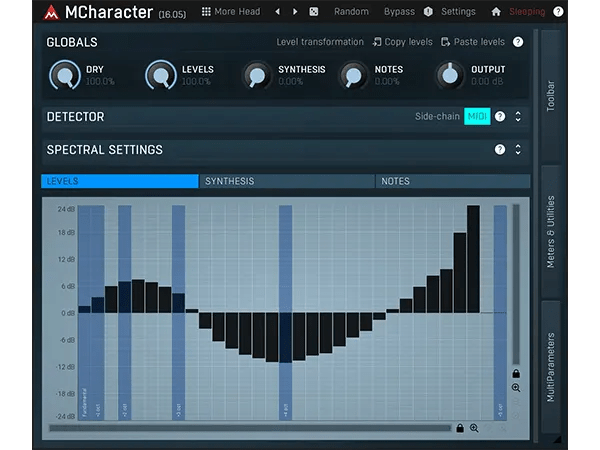Image resolution: width=600 pixels, height=450 pixels.
Task: Click the Paste levels text
Action: click(x=479, y=42)
